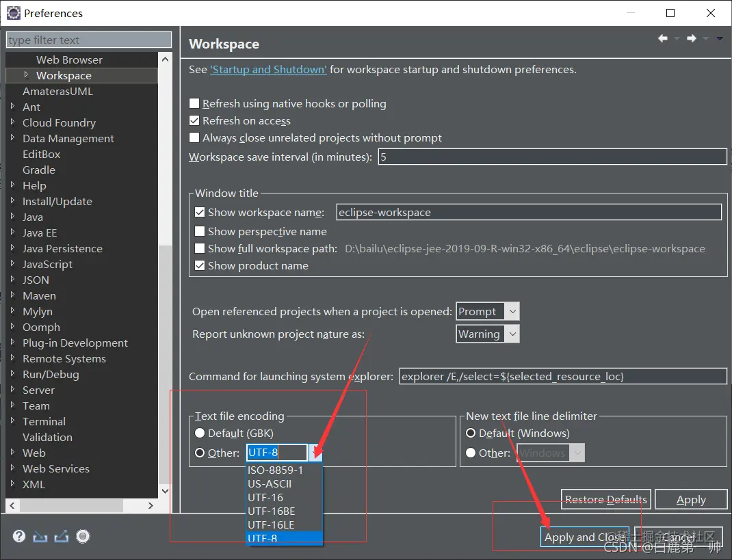Expand the Java tree node
This screenshot has width=732, height=560.
pyautogui.click(x=12, y=217)
